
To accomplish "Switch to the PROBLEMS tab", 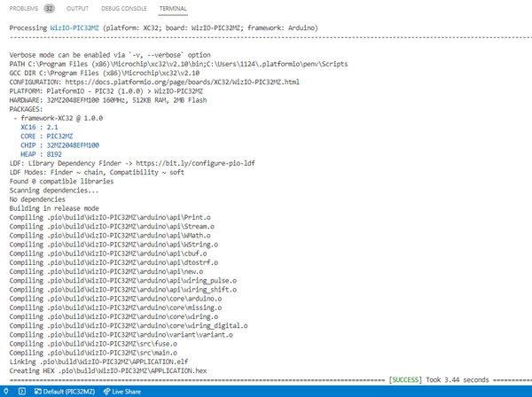I will [x=23, y=9].
